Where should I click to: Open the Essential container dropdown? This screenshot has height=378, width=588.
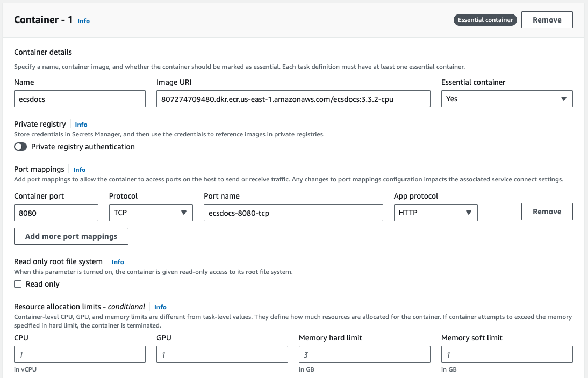point(506,99)
